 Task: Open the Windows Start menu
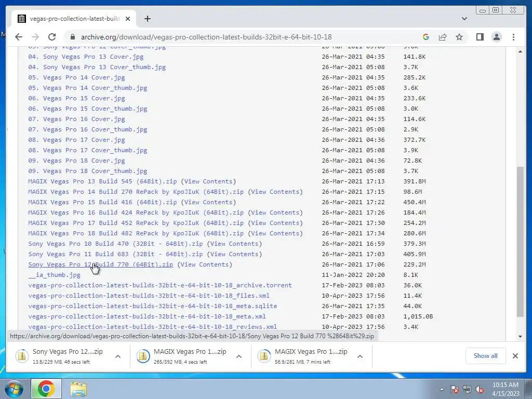[x=14, y=389]
